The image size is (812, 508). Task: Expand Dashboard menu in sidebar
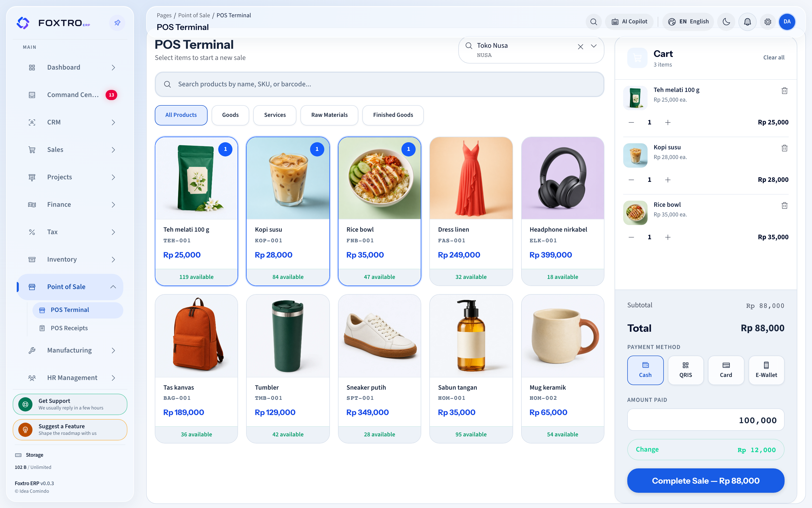tap(70, 68)
